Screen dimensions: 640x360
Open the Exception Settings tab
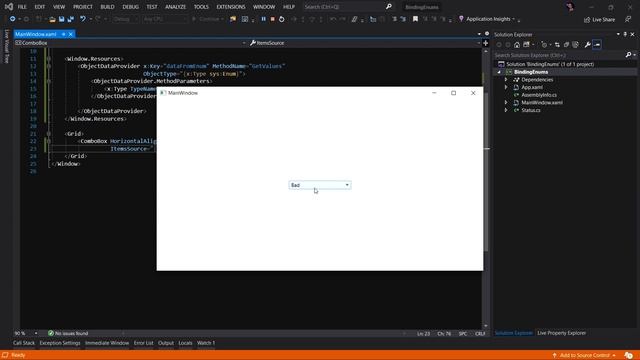point(60,343)
